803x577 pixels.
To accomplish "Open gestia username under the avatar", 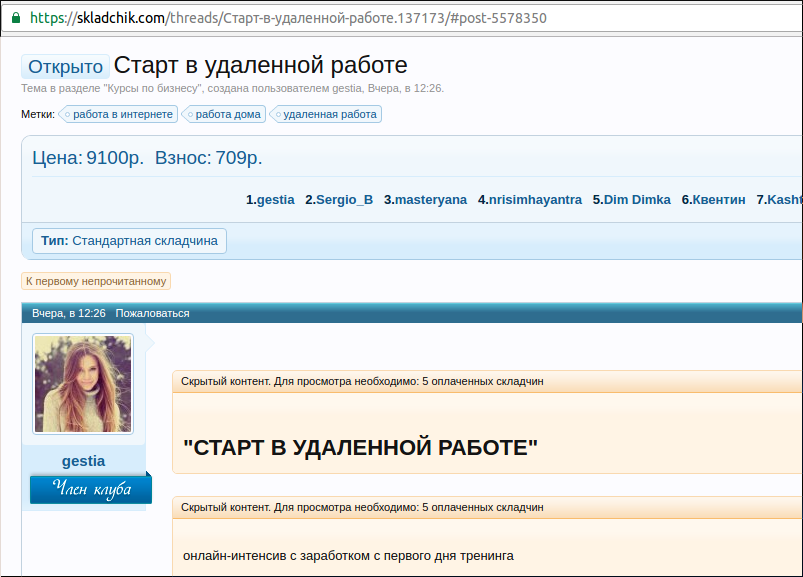I will [x=83, y=461].
